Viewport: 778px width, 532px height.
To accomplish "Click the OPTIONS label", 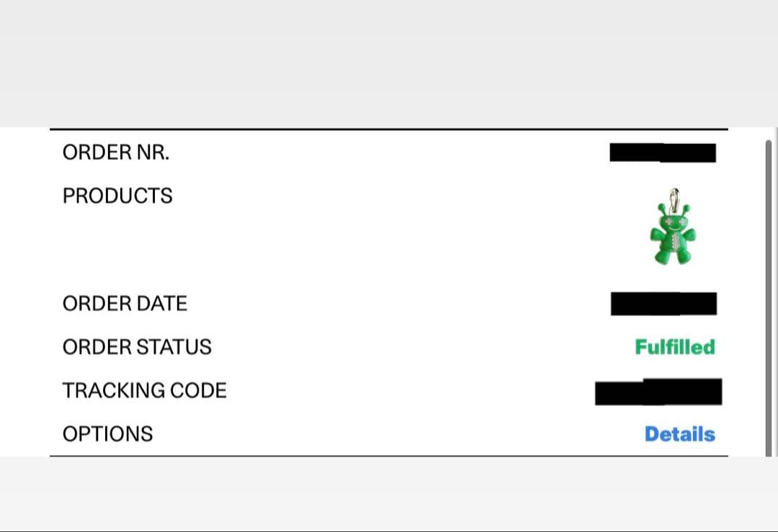I will click(107, 434).
